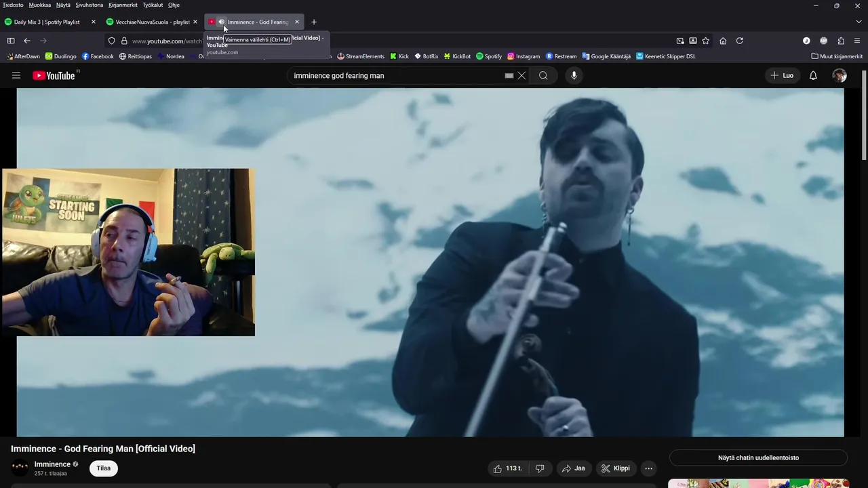The height and width of the screenshot is (488, 868).
Task: Open the YouTube guide hamburger menu
Action: (x=16, y=75)
